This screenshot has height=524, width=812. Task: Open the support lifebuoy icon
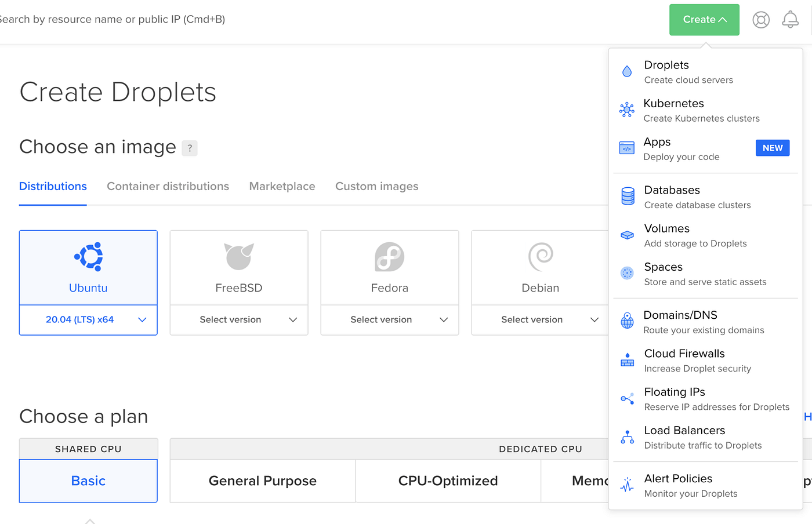click(761, 20)
